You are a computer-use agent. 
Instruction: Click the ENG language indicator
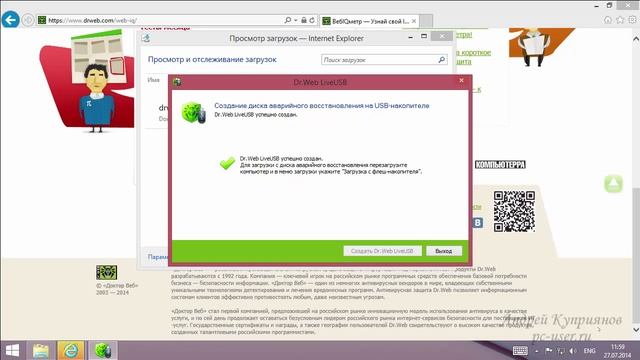[x=589, y=351]
